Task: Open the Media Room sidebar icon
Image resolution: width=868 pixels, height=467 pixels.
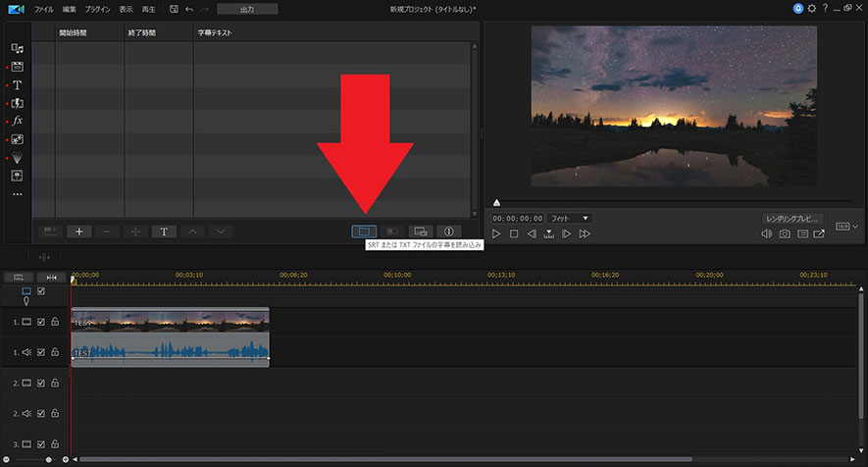Action: [x=17, y=49]
